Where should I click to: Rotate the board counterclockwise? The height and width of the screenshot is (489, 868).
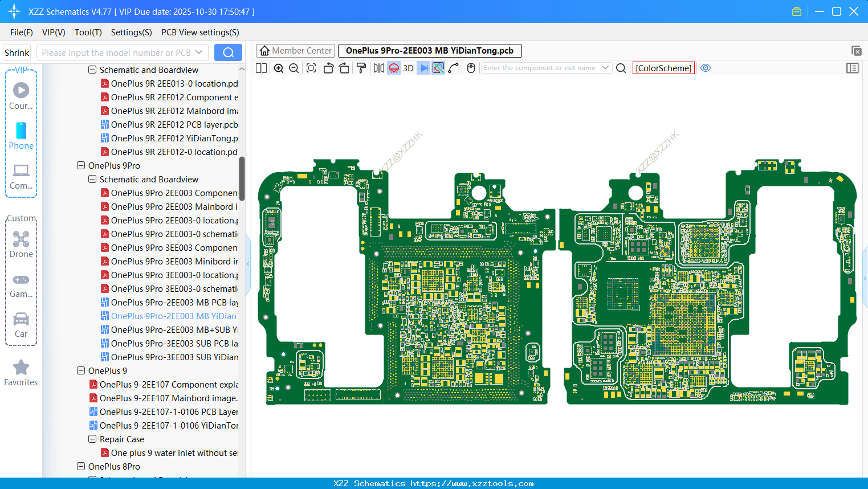click(328, 68)
